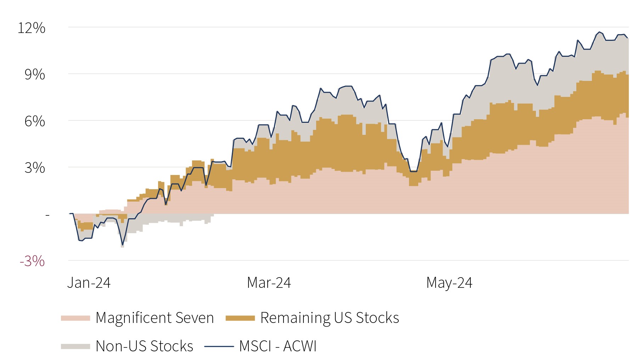The height and width of the screenshot is (362, 644).
Task: Click the 3% y-axis label
Action: (x=35, y=168)
